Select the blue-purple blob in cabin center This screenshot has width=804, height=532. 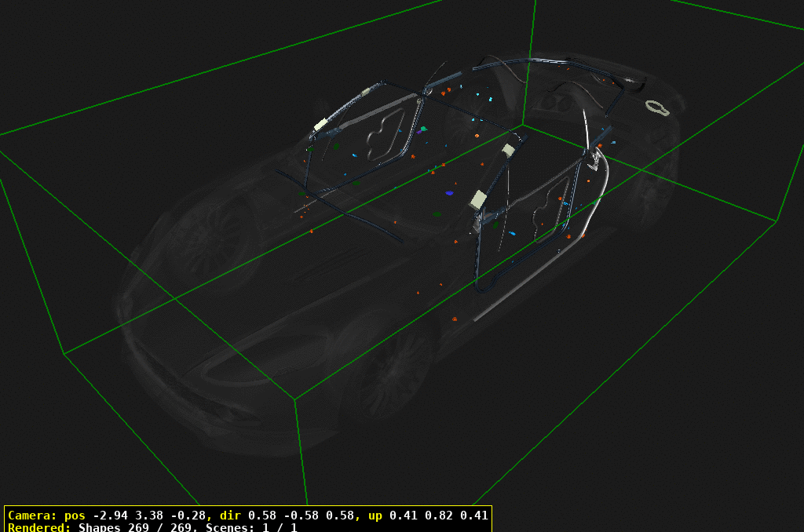tap(449, 191)
